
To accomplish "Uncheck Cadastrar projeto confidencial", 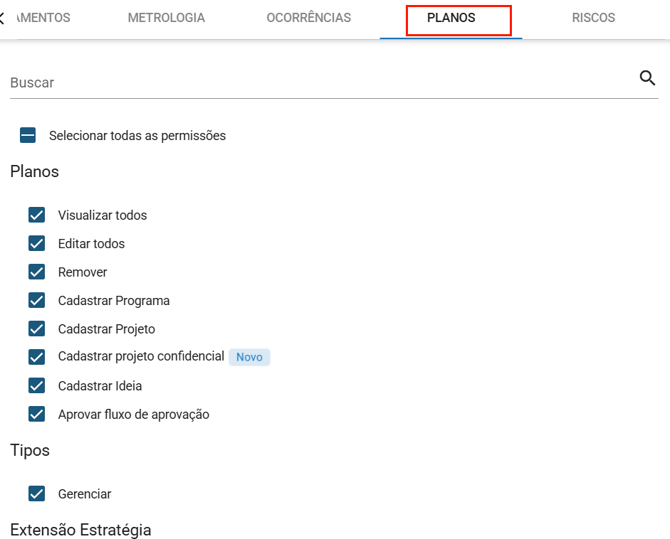I will 37,357.
